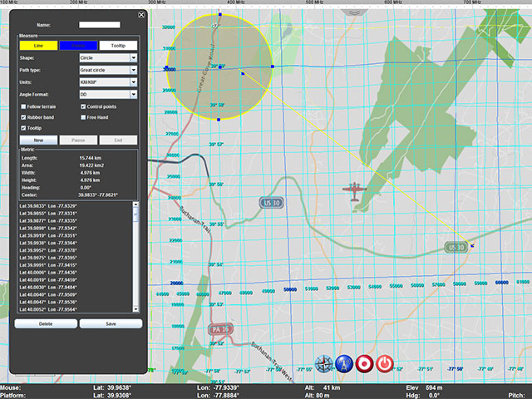The image size is (532, 399).
Task: Click the Save button
Action: pos(111,323)
